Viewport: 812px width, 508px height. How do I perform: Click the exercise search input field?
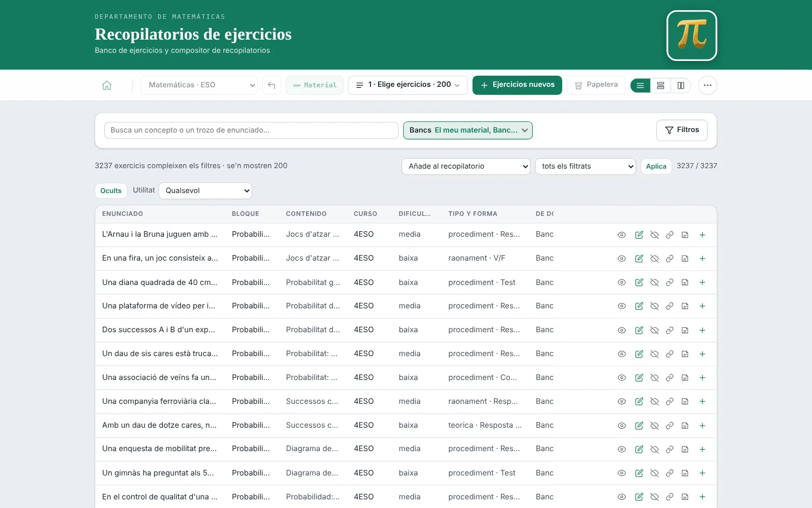pyautogui.click(x=251, y=130)
